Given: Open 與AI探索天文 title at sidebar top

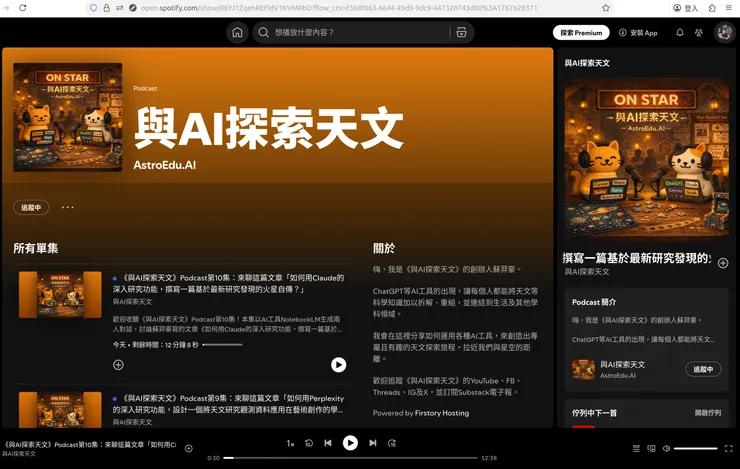Looking at the screenshot, I should click(x=587, y=63).
